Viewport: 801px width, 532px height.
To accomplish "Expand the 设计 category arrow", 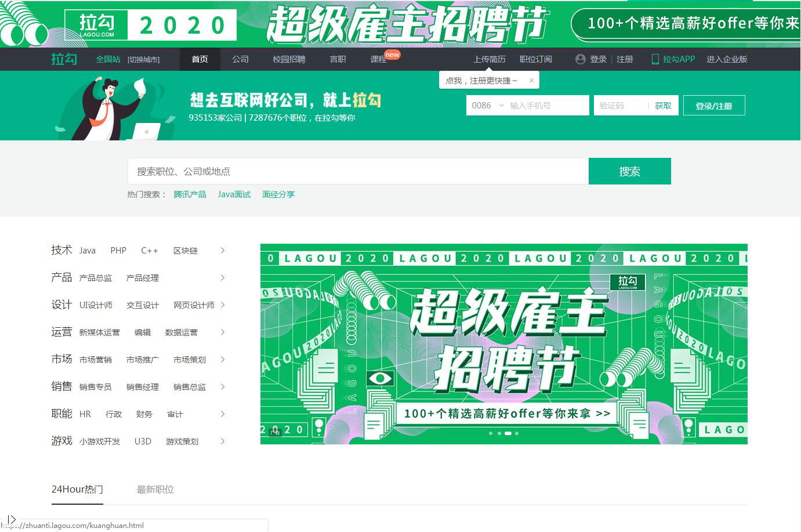I will 223,305.
